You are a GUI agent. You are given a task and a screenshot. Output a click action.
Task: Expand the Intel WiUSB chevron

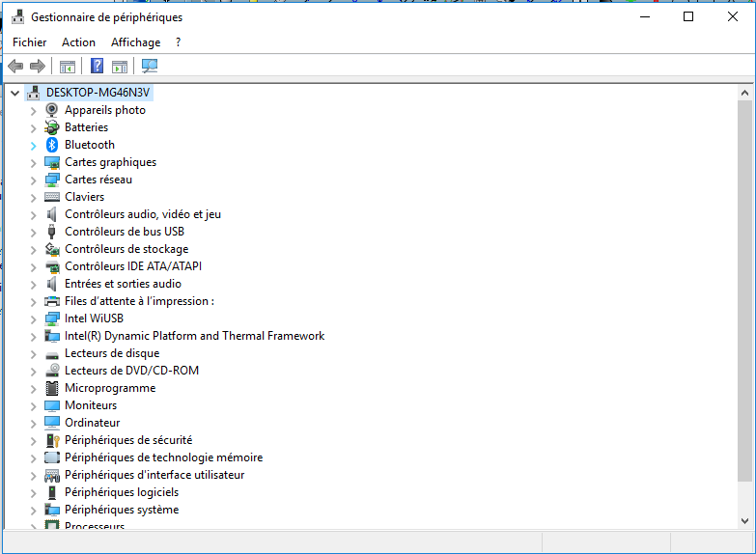[33, 319]
